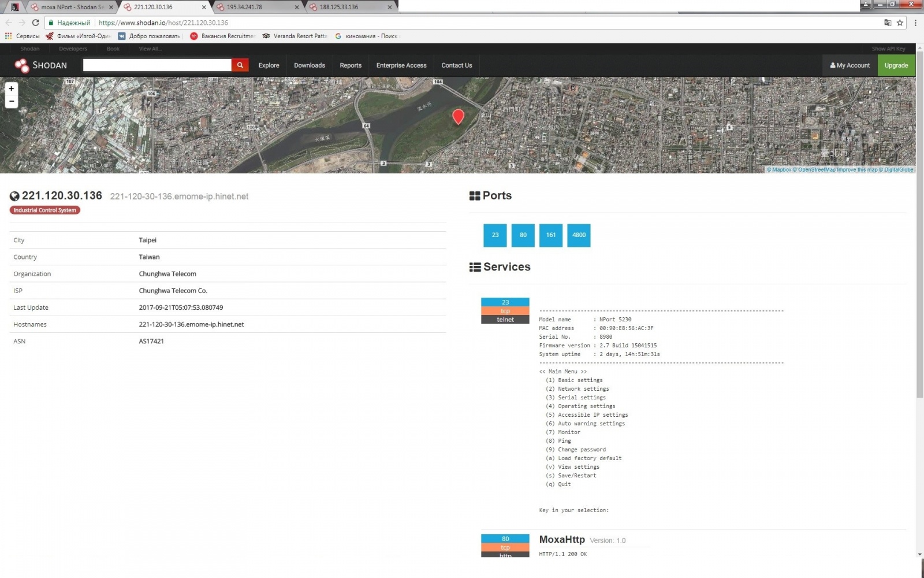924x578 pixels.
Task: Jump to port 23 service
Action: [x=495, y=235]
